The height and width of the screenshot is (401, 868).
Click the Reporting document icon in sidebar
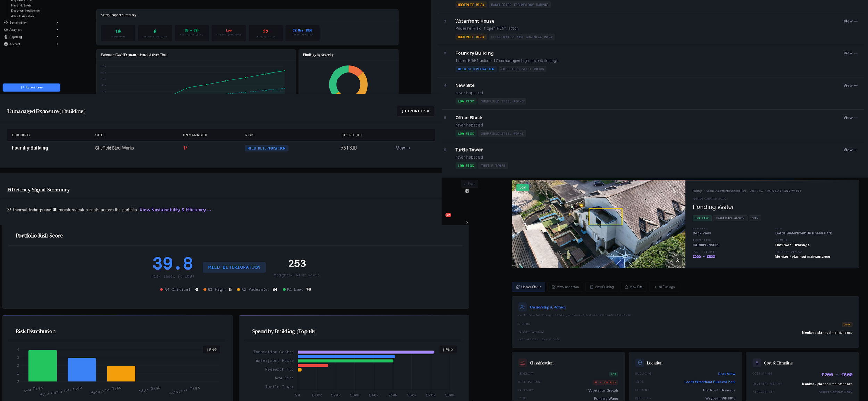(x=6, y=37)
